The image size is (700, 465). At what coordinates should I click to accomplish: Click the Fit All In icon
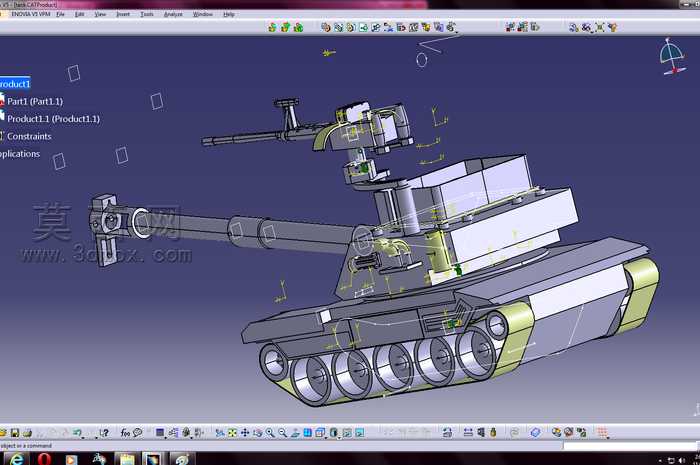232,432
